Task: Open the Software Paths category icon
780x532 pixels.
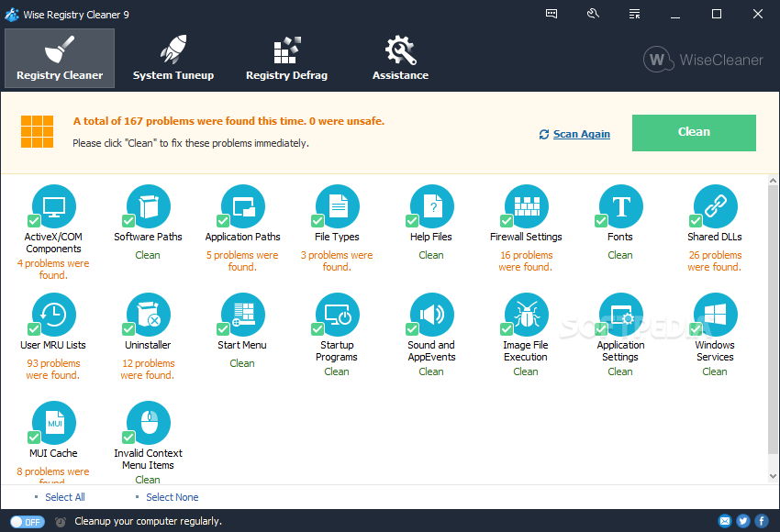Action: [149, 206]
